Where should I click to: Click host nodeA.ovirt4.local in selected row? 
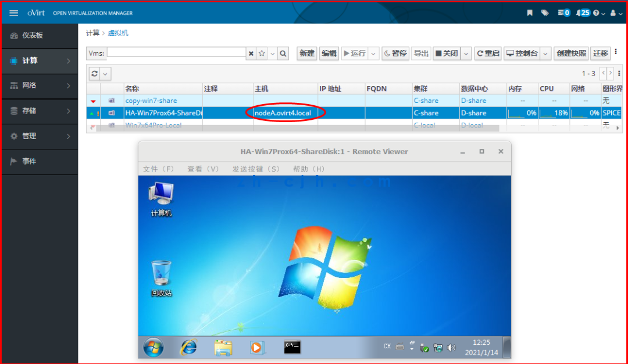click(x=283, y=113)
